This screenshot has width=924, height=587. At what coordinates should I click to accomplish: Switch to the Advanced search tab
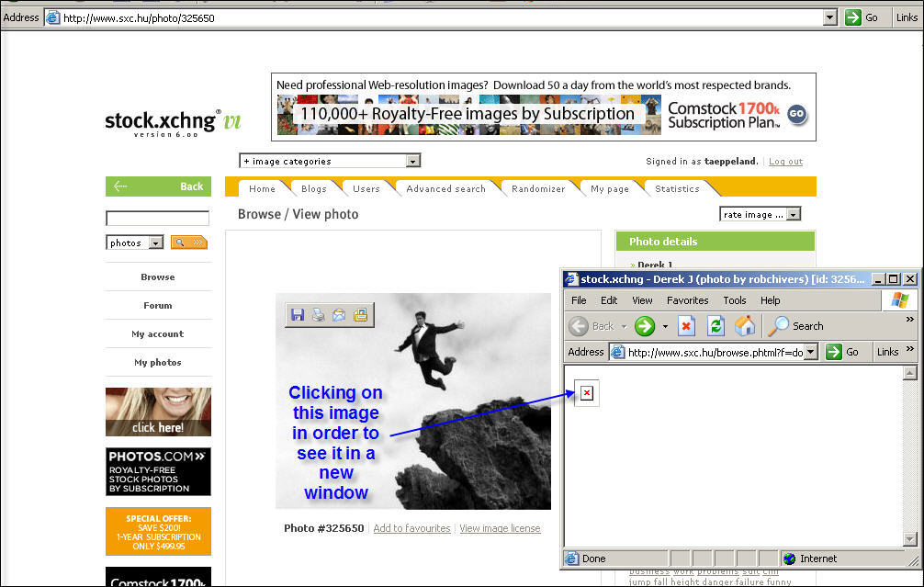pos(445,188)
